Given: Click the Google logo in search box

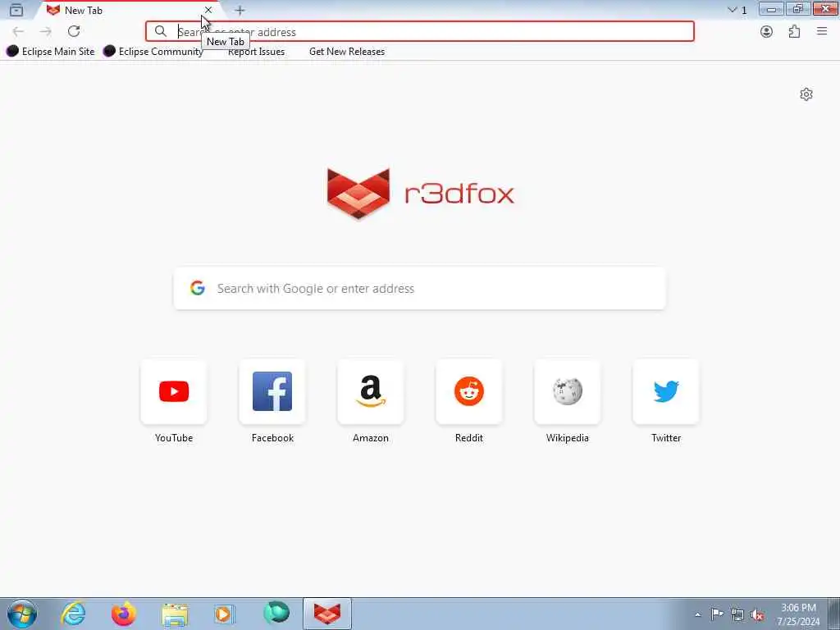Looking at the screenshot, I should (198, 288).
